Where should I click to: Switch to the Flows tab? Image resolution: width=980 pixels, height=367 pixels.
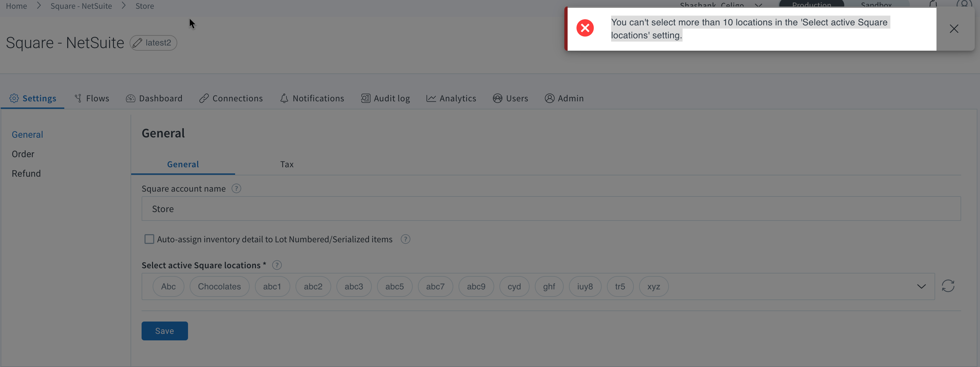(x=92, y=98)
